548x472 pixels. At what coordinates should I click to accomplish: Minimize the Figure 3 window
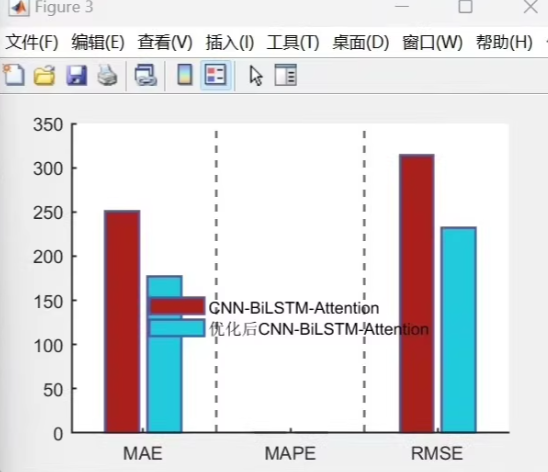pos(402,6)
